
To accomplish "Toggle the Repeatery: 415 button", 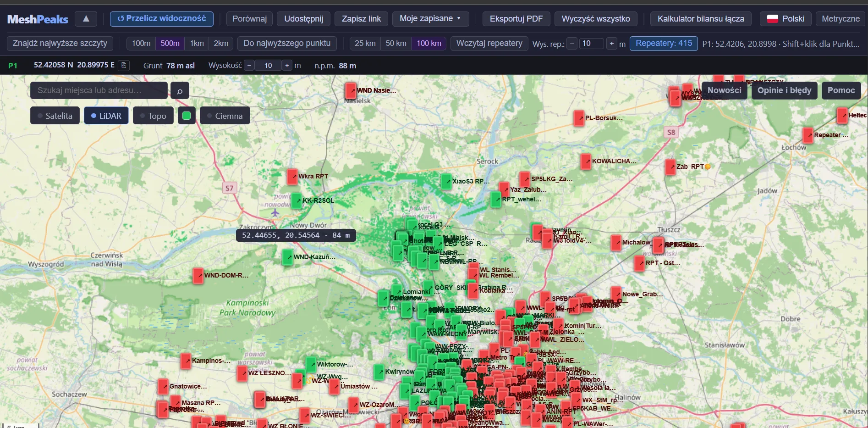I will [664, 43].
